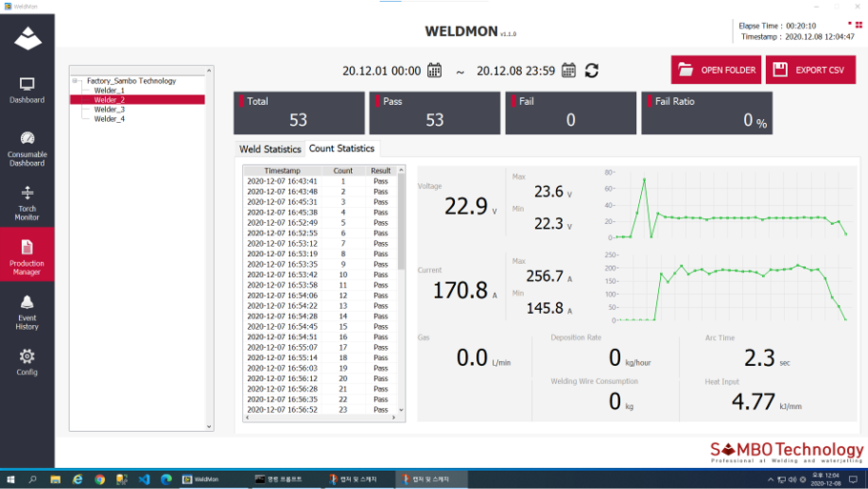Select row 2020-12-07 16:54:45
868x489 pixels.
[x=320, y=326]
